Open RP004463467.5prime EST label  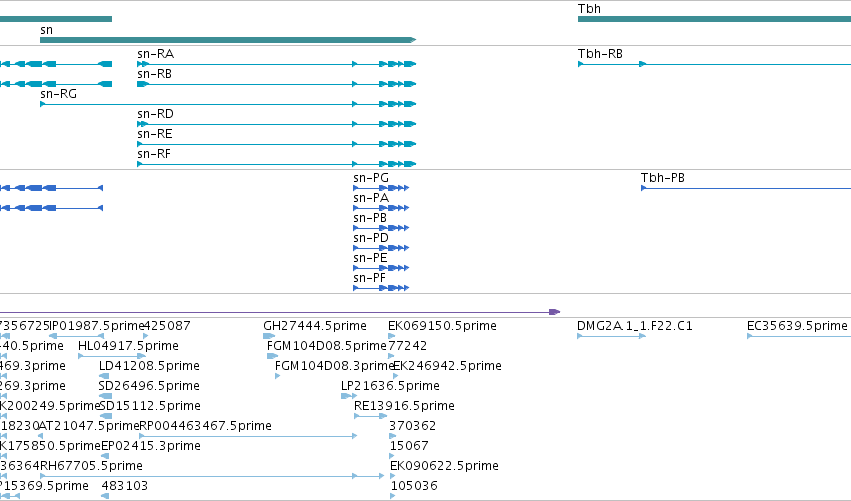tap(206, 426)
